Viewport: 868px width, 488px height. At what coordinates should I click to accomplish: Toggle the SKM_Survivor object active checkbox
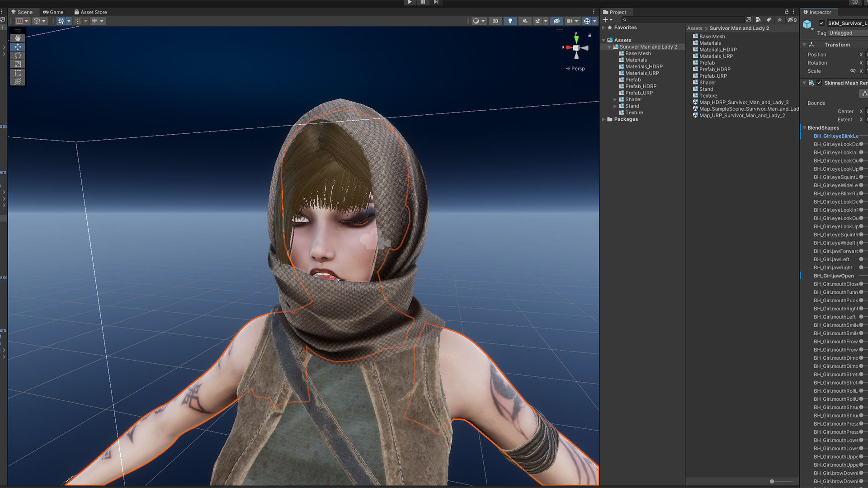[x=821, y=23]
